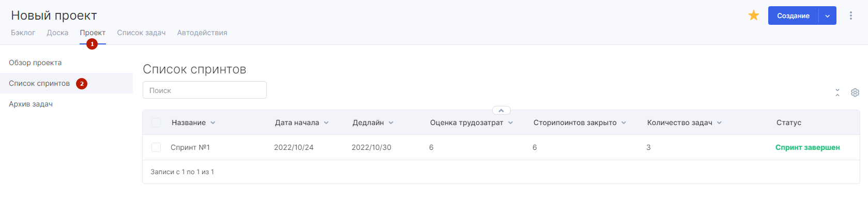Toggle the select-all checkbox in header
Viewport: 868px width, 199px height.
(x=156, y=123)
